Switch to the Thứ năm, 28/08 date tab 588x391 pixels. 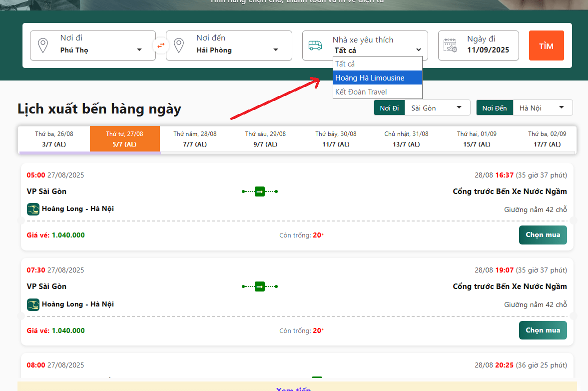195,139
